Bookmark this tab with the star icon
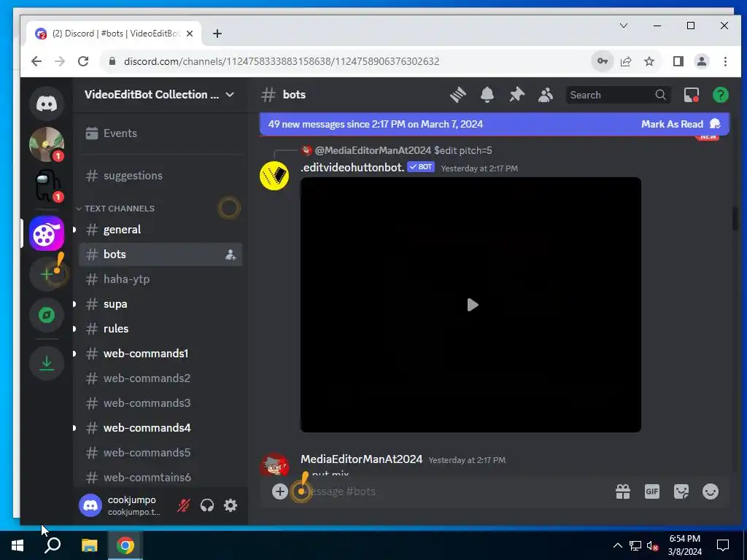This screenshot has width=747, height=560. click(649, 61)
